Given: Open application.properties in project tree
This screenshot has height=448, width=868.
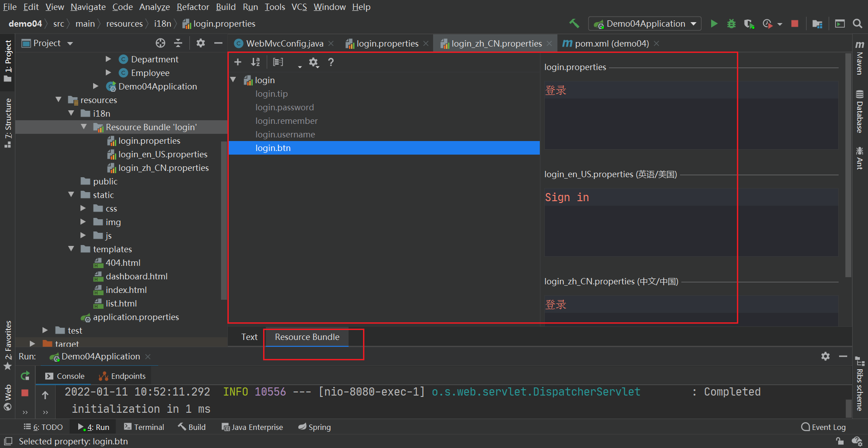Looking at the screenshot, I should pyautogui.click(x=136, y=317).
